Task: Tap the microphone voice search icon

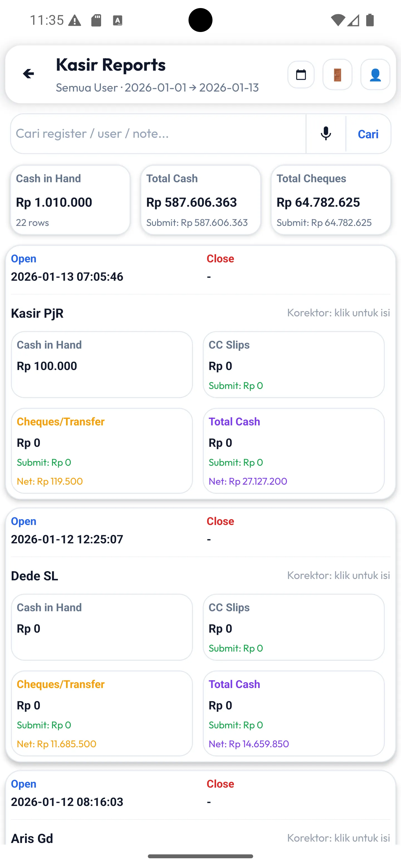Action: pyautogui.click(x=326, y=134)
